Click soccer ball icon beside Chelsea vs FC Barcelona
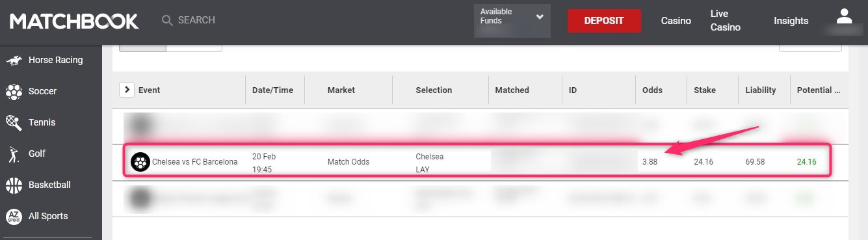The width and height of the screenshot is (868, 240). pyautogui.click(x=140, y=162)
